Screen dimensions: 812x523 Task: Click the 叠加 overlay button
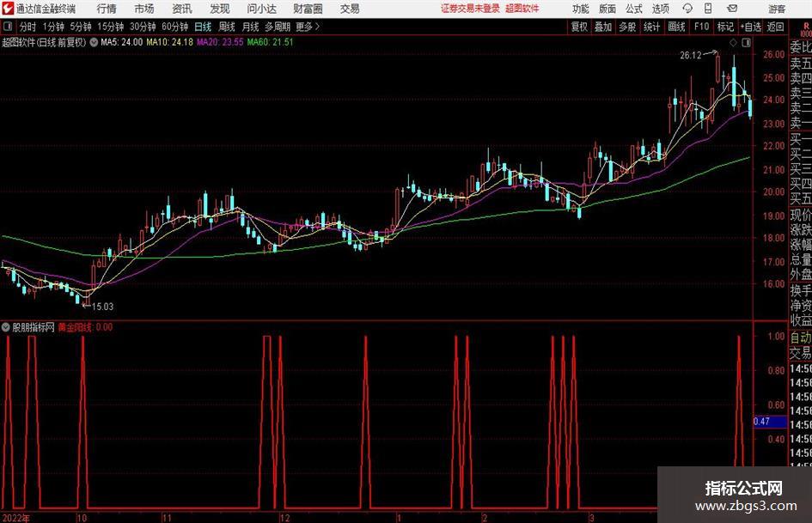point(603,27)
